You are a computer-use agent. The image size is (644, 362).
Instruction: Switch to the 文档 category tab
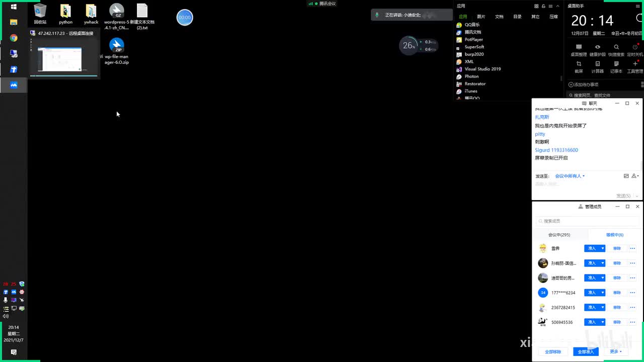point(499,17)
